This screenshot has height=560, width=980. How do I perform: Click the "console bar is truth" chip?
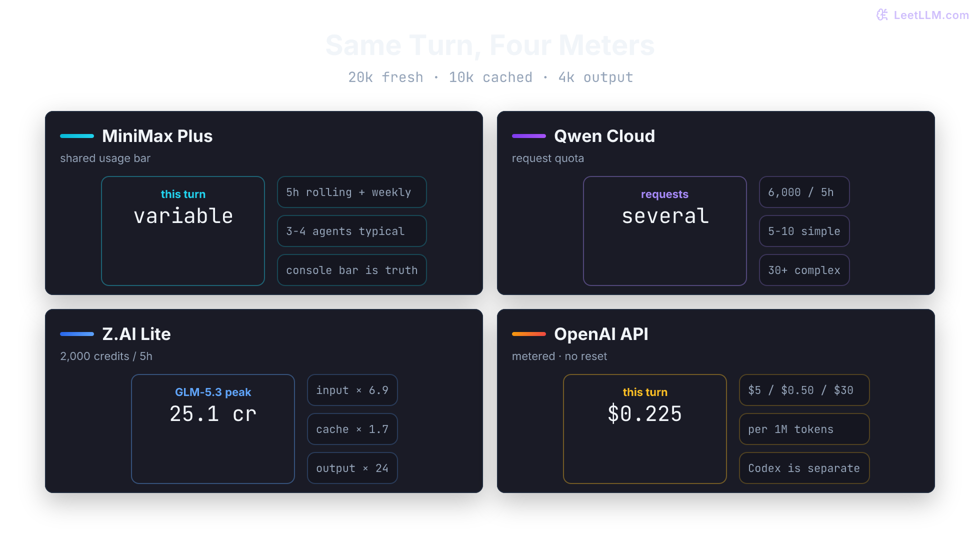coord(352,270)
